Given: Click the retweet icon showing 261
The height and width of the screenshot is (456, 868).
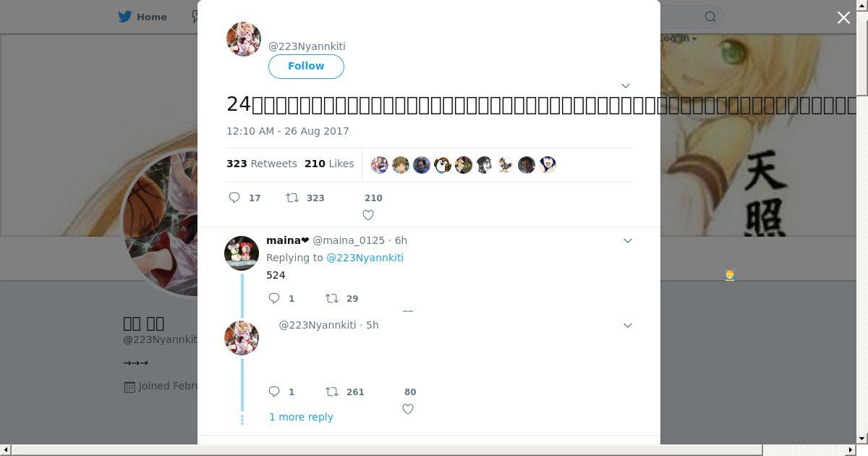Looking at the screenshot, I should [x=331, y=392].
